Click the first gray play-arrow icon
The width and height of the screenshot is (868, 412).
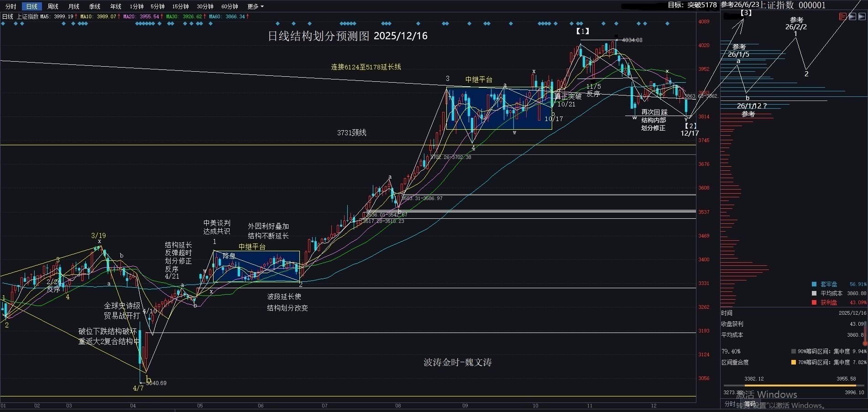tap(852, 16)
